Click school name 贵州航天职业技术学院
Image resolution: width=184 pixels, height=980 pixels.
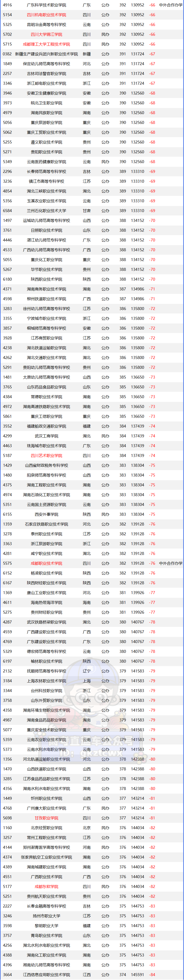[47, 896]
